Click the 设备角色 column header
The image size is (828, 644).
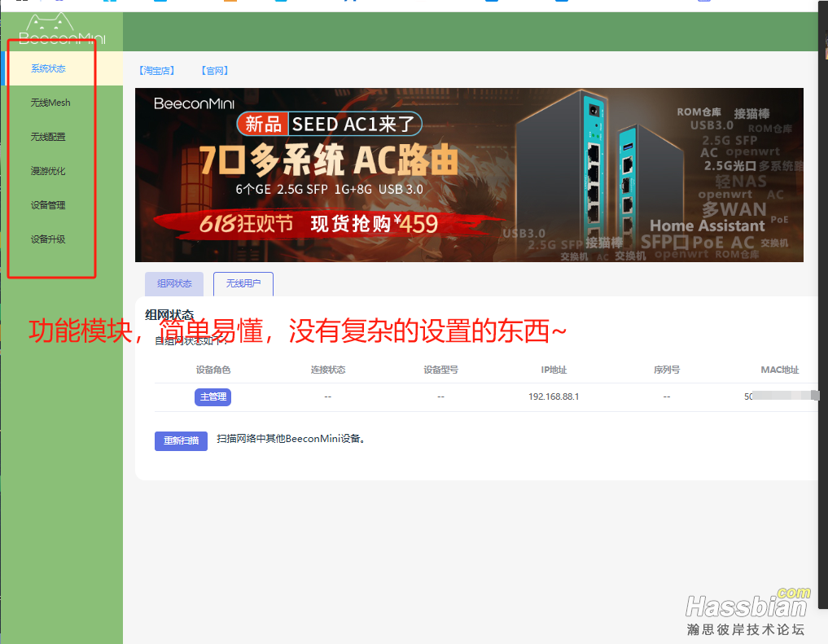point(212,370)
